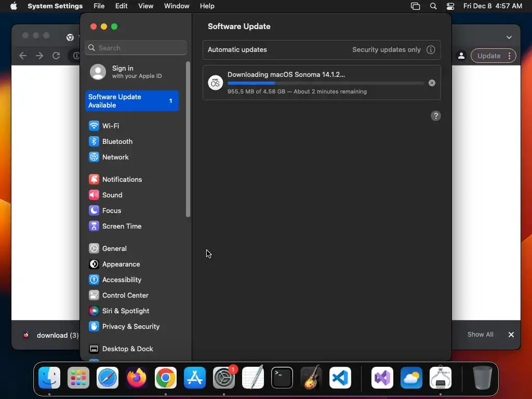Open the Edit menu
The image size is (532, 399).
pos(121,6)
